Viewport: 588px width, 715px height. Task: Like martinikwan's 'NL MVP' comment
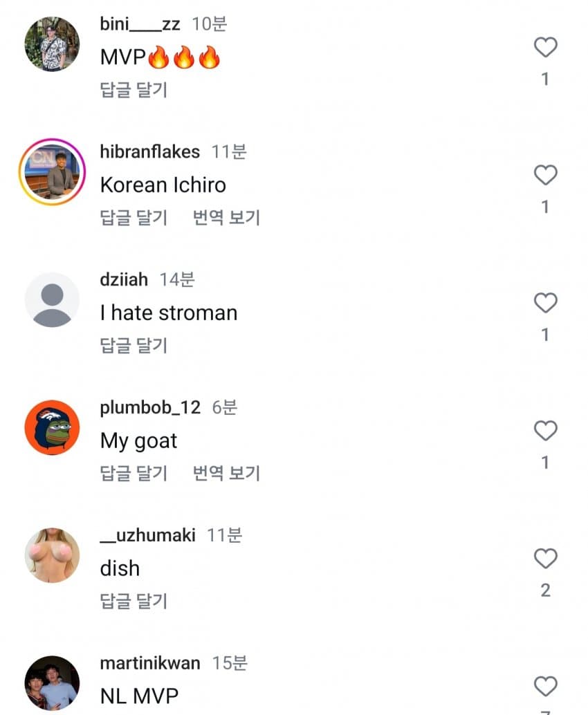[545, 686]
